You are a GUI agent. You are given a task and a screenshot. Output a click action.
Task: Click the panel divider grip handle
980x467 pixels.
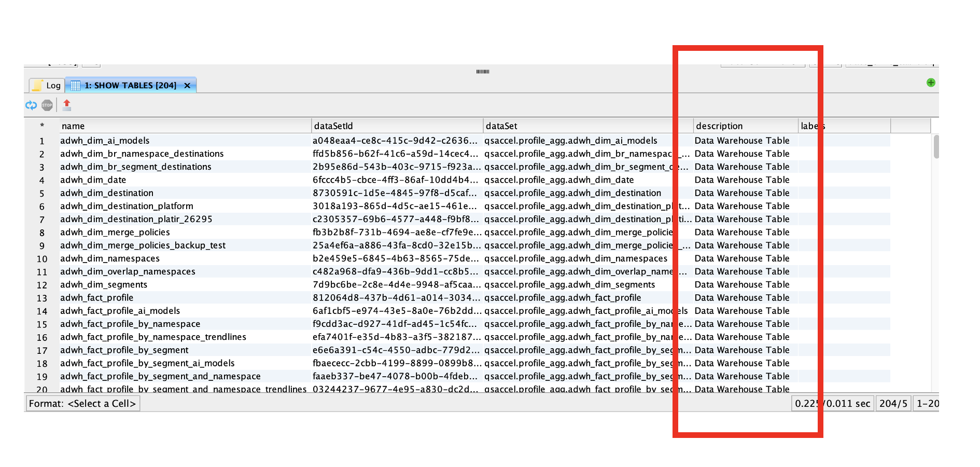[x=483, y=72]
